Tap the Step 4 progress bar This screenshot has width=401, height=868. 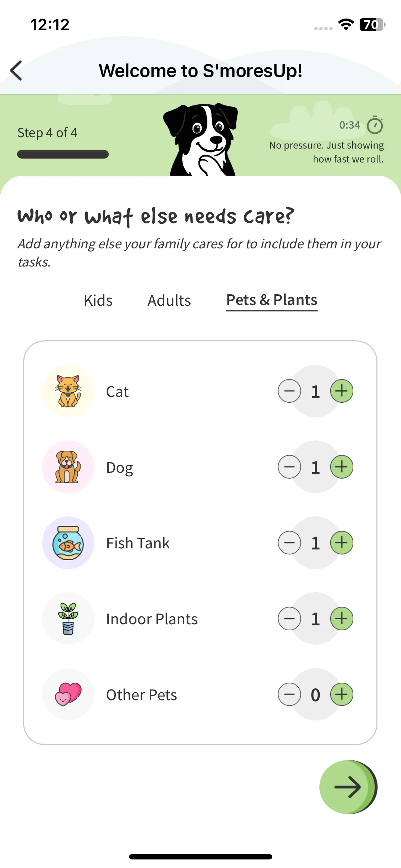(63, 154)
